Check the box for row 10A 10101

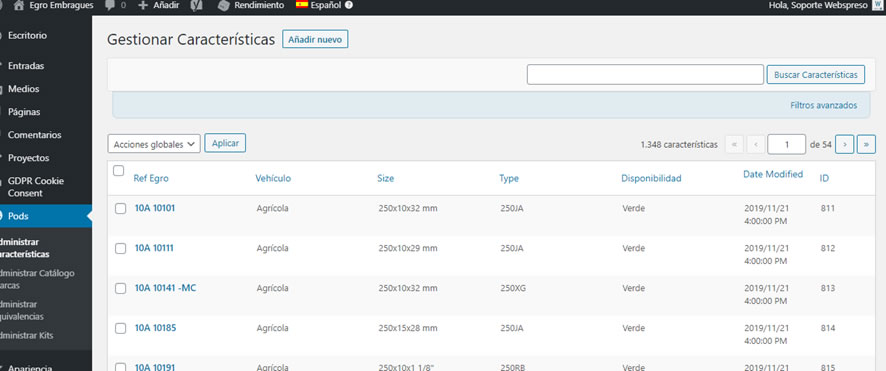point(120,208)
